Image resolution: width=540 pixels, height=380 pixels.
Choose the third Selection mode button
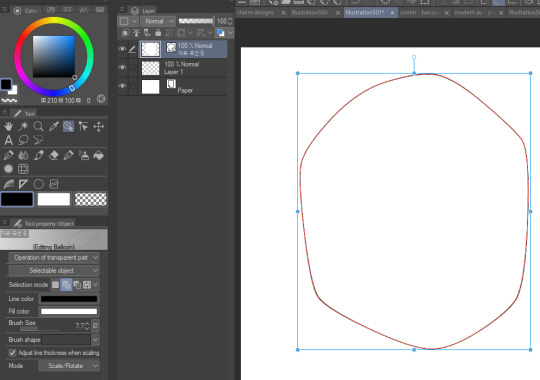77,285
